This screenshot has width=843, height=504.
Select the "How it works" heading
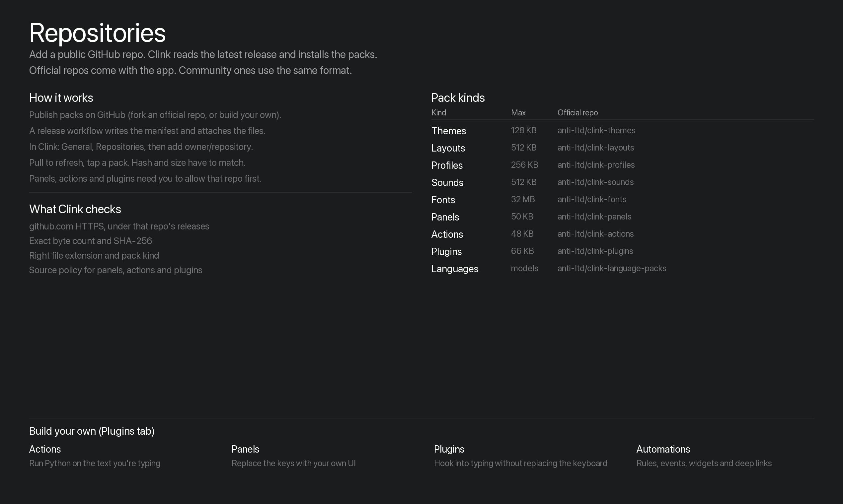(x=61, y=98)
